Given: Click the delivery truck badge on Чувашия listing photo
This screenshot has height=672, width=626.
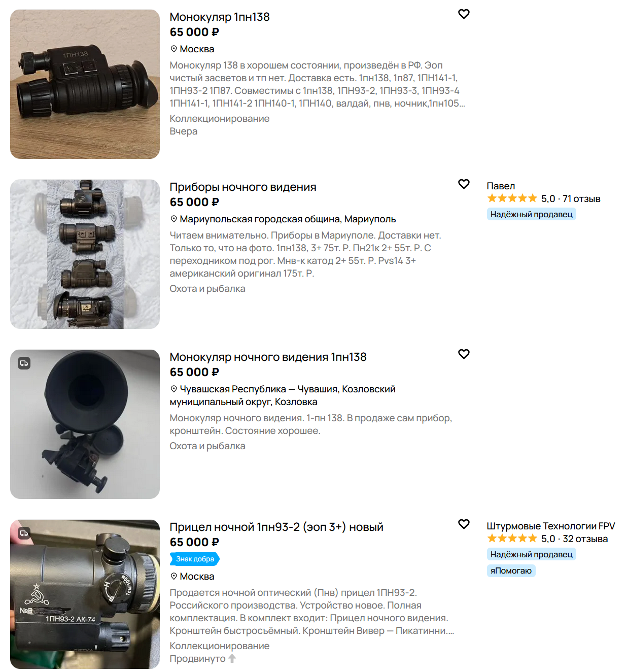Looking at the screenshot, I should (x=24, y=363).
